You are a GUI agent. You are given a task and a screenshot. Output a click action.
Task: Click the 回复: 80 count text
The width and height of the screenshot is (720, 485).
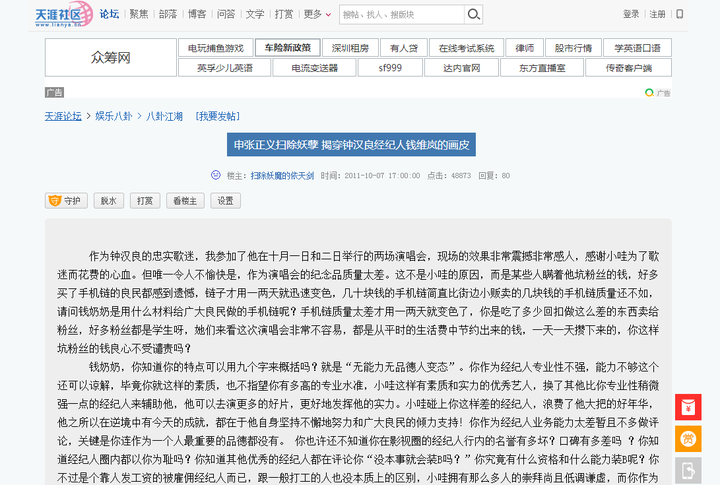click(494, 175)
